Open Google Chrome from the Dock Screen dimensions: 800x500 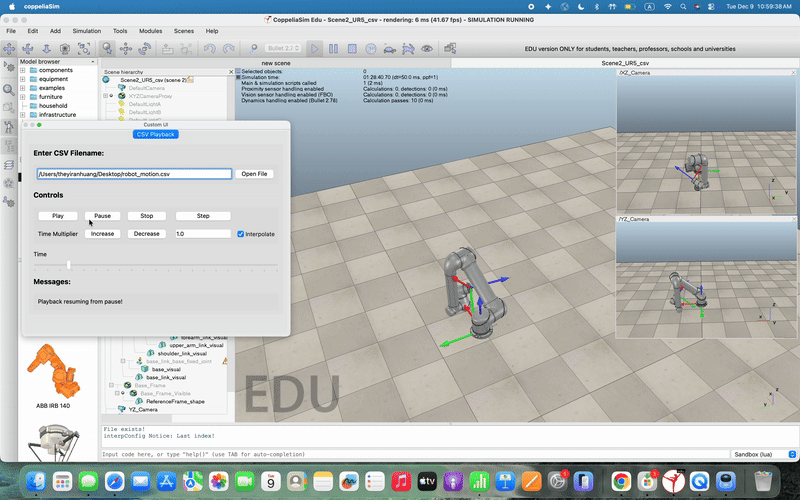point(620,481)
